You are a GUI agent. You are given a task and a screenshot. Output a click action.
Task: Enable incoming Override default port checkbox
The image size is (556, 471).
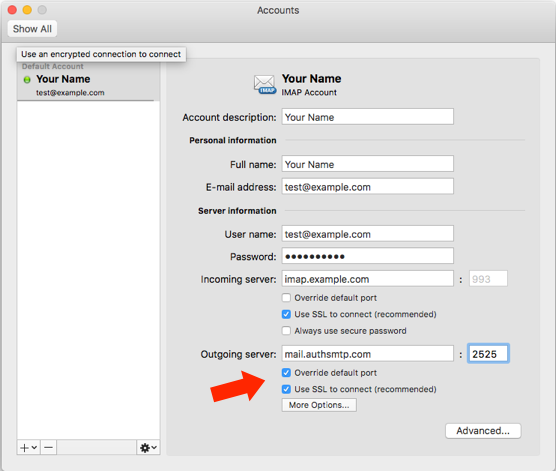[286, 298]
